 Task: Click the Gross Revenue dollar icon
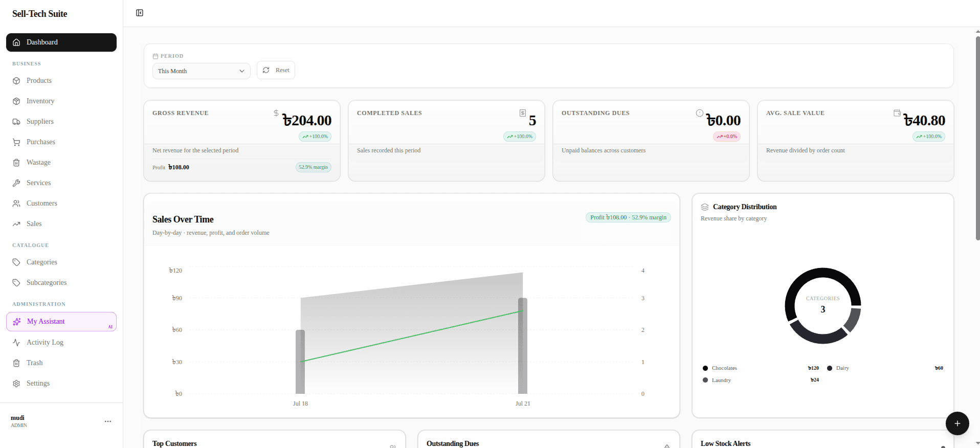click(276, 113)
